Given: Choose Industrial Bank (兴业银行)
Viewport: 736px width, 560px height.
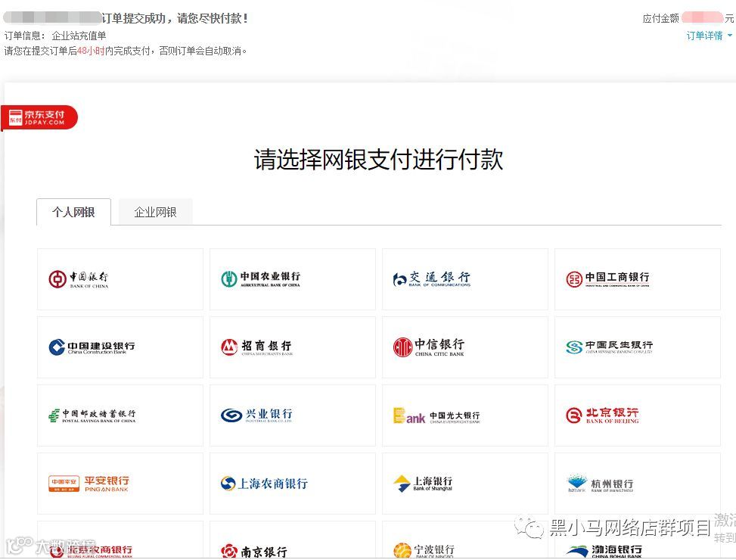Looking at the screenshot, I should (x=293, y=415).
